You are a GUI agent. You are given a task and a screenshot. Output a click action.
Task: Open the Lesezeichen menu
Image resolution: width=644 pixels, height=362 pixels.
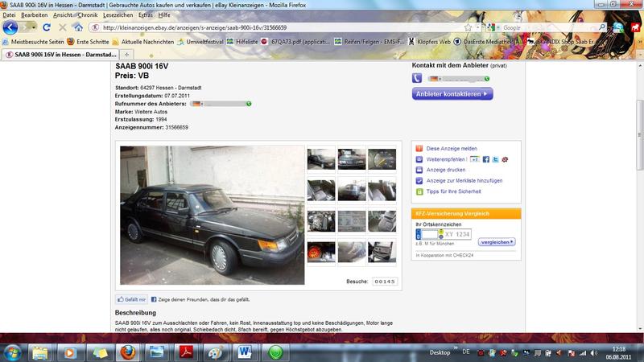click(x=118, y=15)
